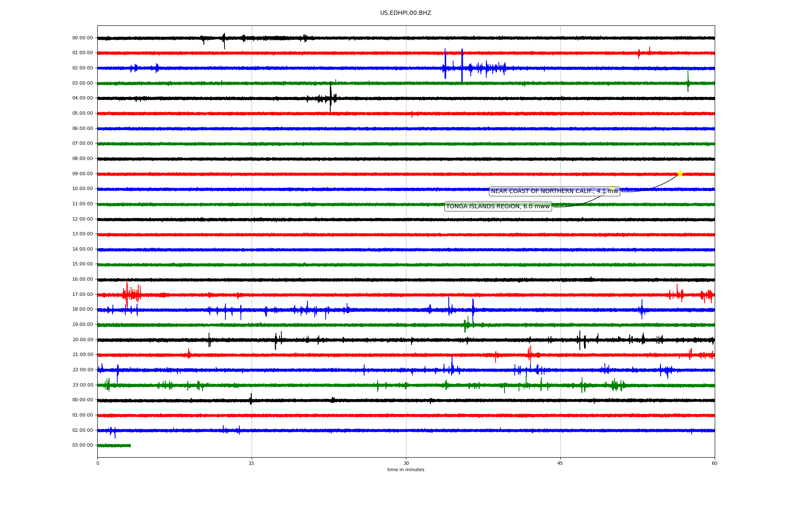This screenshot has width=812, height=508.
Task: Click the 21:00:00 time label
Action: (82, 355)
